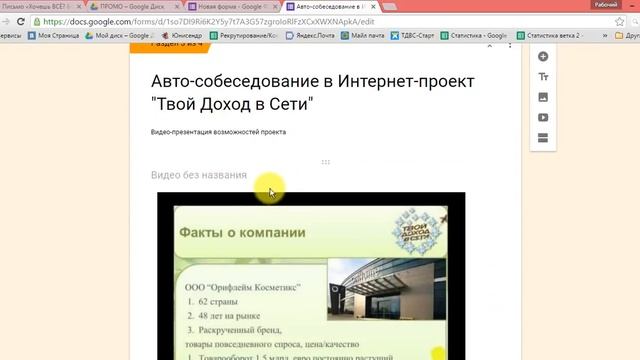Switch to the Письмо «Хочешь ВСЁ!» tab
The height and width of the screenshot is (360, 640).
click(38, 7)
